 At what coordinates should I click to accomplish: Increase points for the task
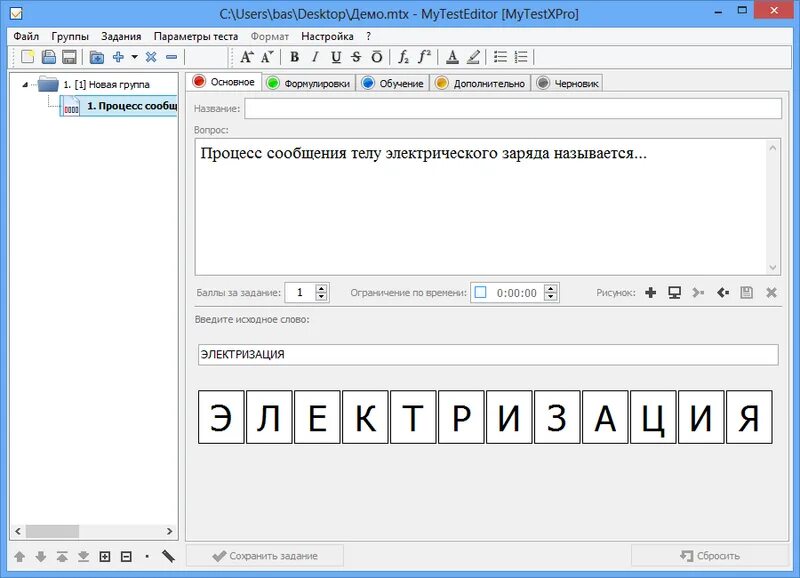321,289
